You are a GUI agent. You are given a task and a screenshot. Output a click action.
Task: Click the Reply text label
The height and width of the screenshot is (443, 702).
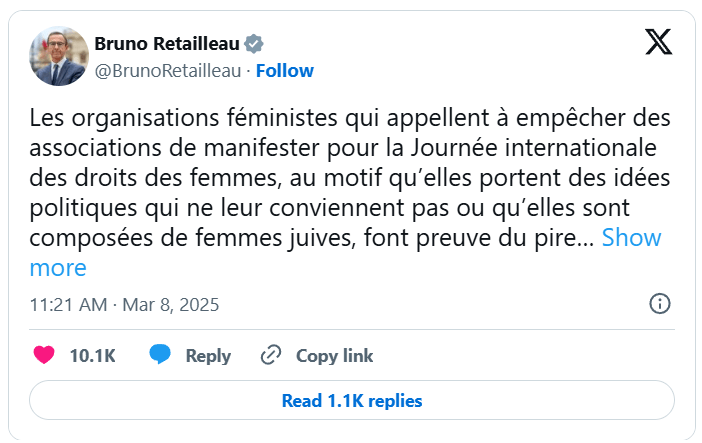(208, 356)
